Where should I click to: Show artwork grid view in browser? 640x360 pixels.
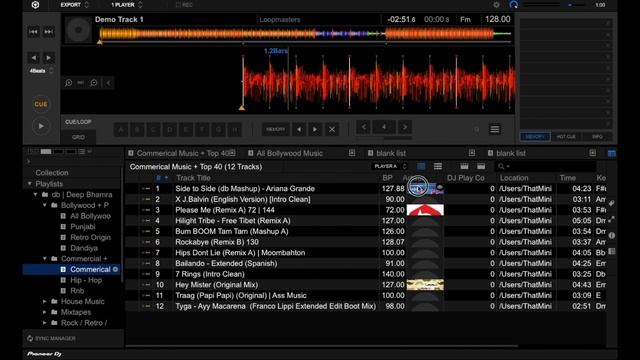pos(421,166)
